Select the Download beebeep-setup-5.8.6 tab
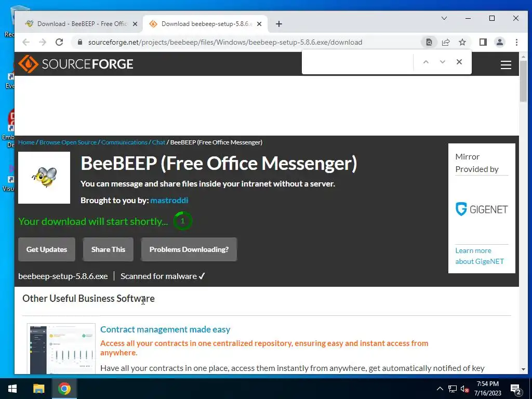This screenshot has height=399, width=532. coord(206,24)
